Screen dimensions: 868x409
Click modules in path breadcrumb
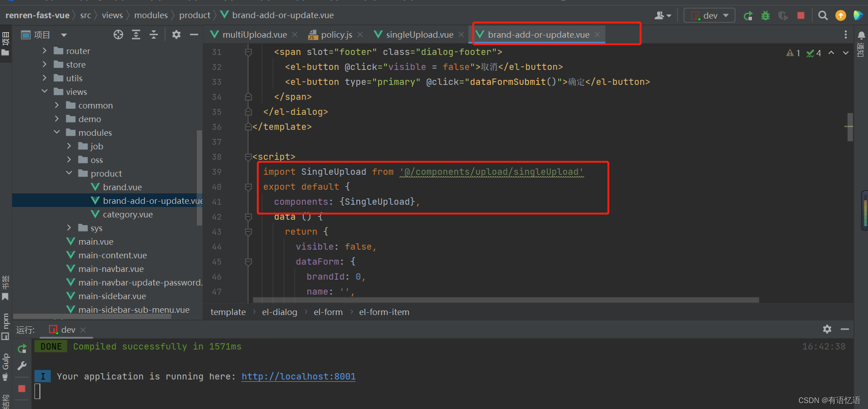click(151, 15)
